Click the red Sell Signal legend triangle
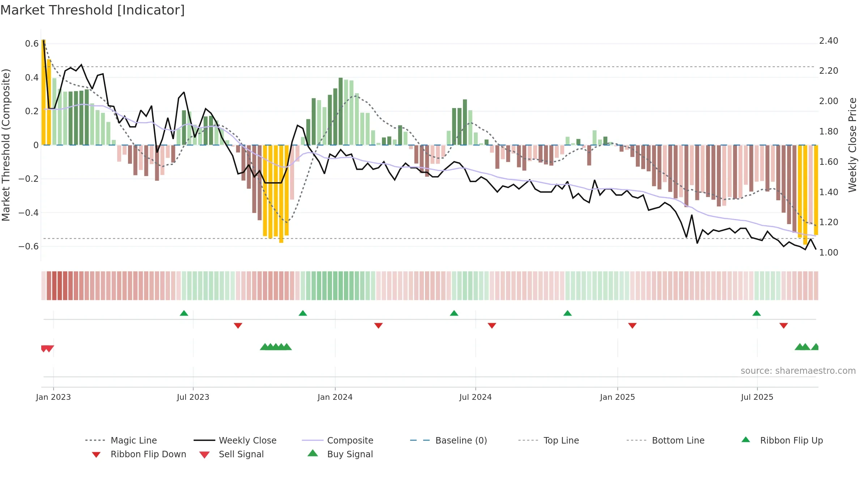Image resolution: width=868 pixels, height=488 pixels. tap(204, 455)
